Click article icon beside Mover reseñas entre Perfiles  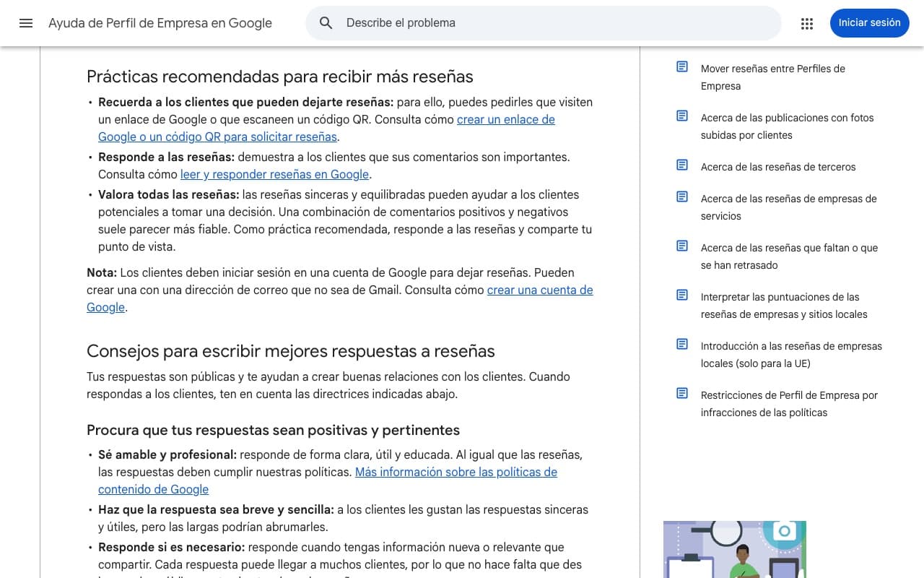pyautogui.click(x=682, y=66)
